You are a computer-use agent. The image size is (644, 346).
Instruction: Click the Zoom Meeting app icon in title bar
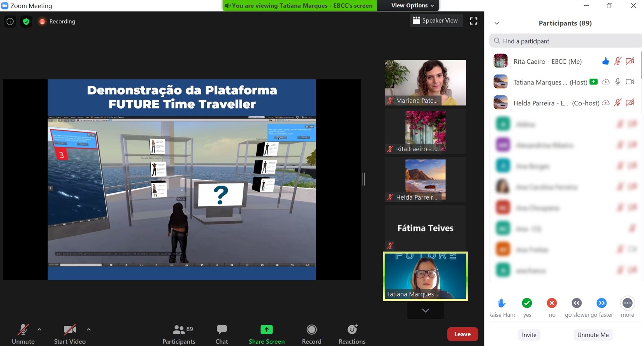(x=5, y=5)
